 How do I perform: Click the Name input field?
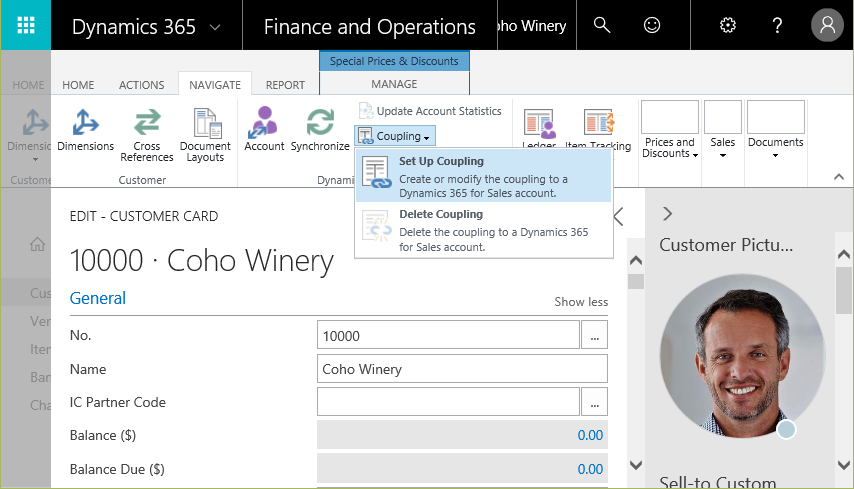pyautogui.click(x=462, y=369)
